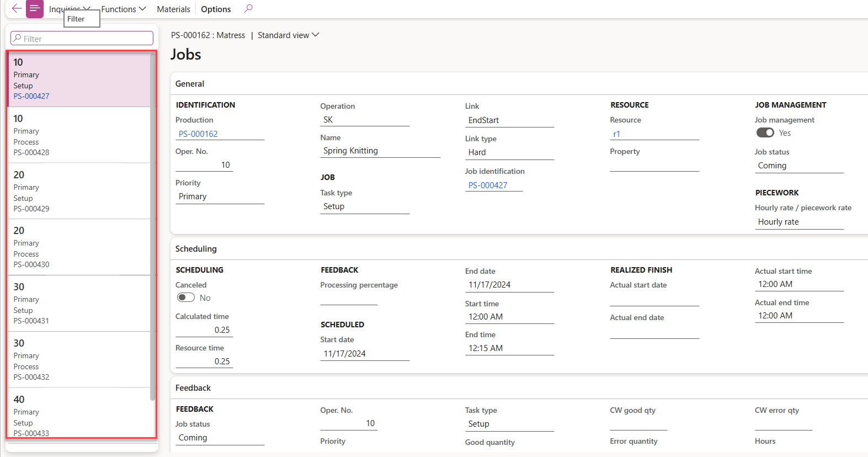
Task: Select job PS-000433 in the list
Action: (79, 413)
